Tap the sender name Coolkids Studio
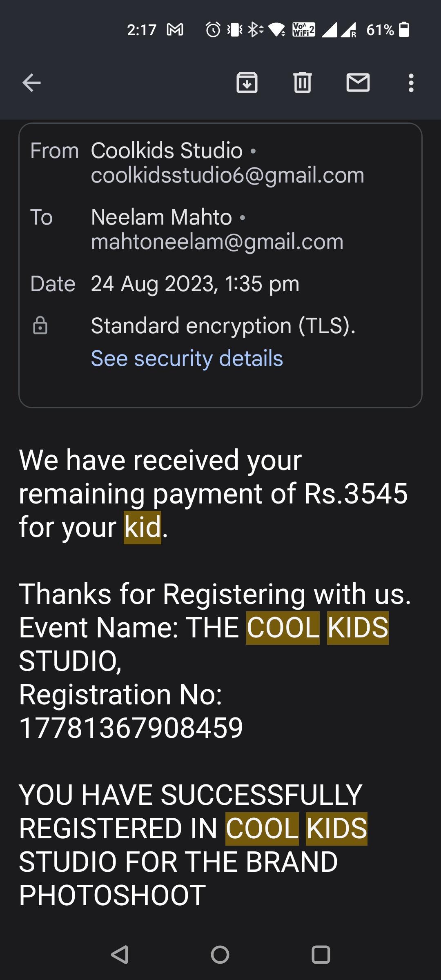441x980 pixels. point(167,150)
